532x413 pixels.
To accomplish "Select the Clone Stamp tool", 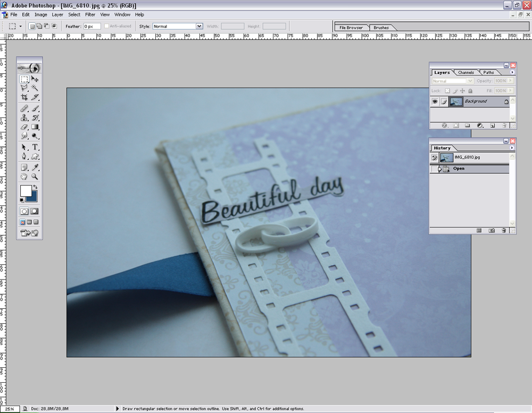I will pyautogui.click(x=24, y=117).
